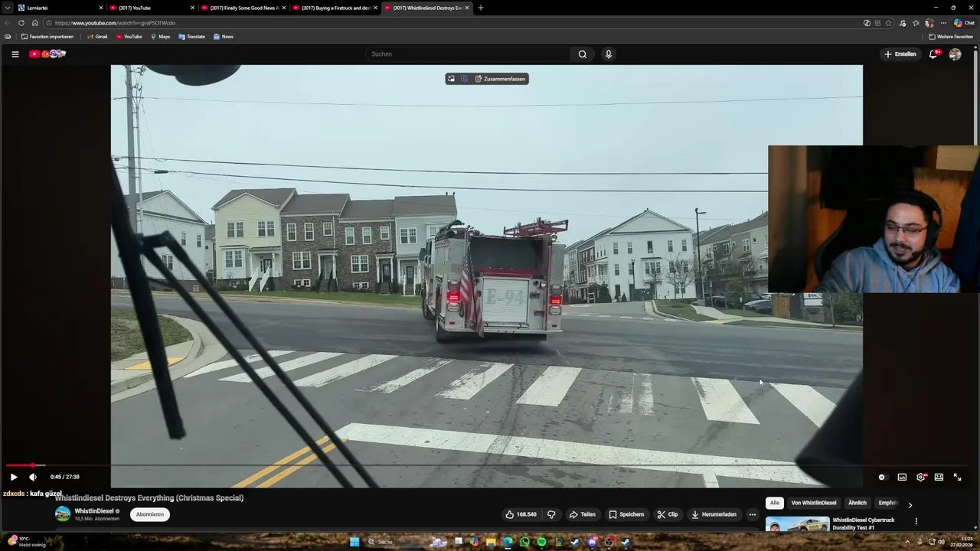Open the account avatar menu on YouTube
Viewport: 980px width, 551px height.
955,54
